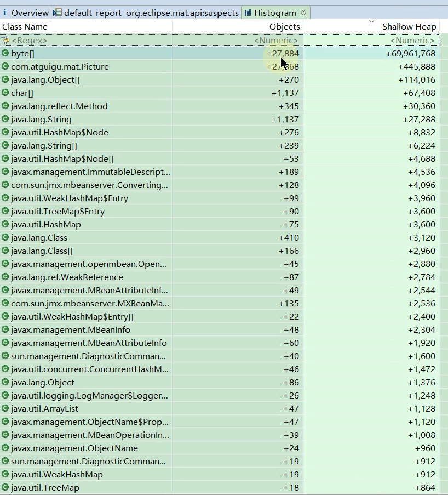The height and width of the screenshot is (495, 448).
Task: Click the class icon beside byte[]
Action: click(5, 53)
